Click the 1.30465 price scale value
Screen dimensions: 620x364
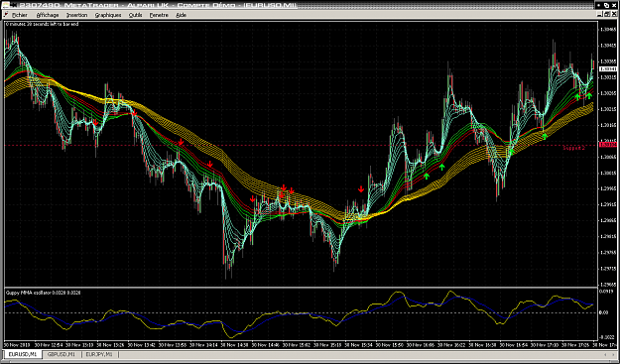608,30
